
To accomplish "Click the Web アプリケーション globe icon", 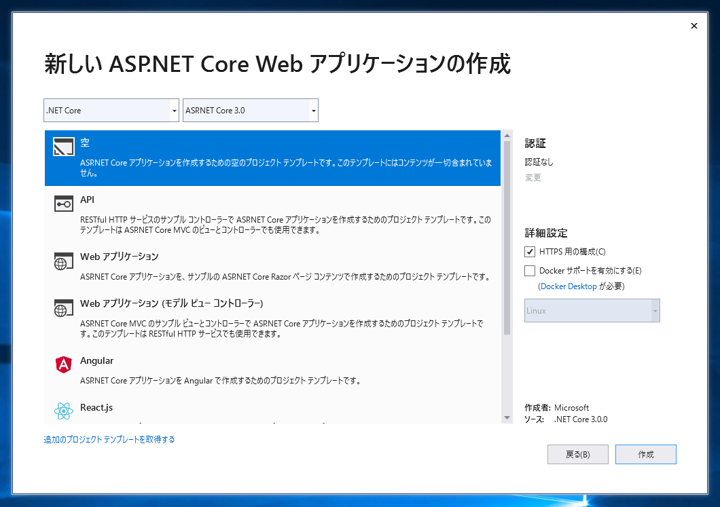I will coord(63,261).
